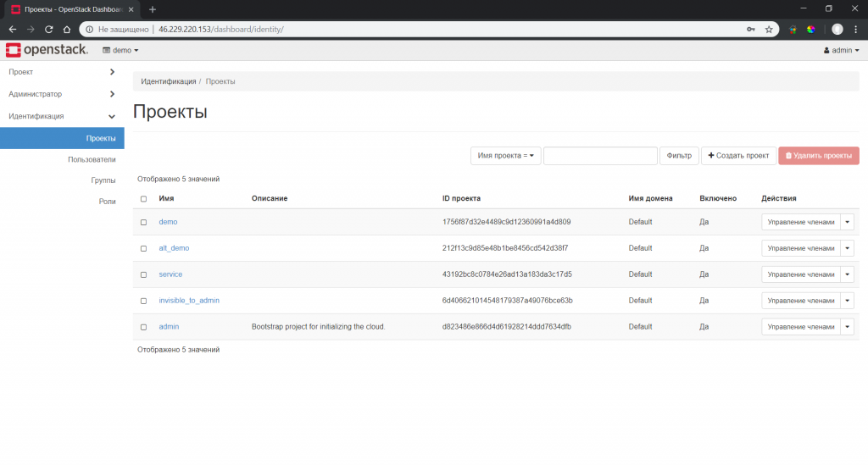Click the ID проекта column header
This screenshot has height=465, width=868.
pyautogui.click(x=461, y=198)
